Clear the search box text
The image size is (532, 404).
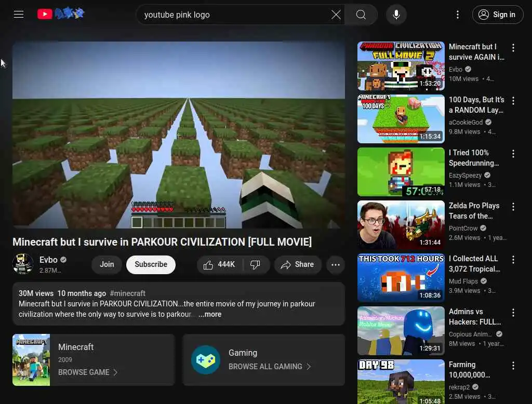(x=336, y=15)
